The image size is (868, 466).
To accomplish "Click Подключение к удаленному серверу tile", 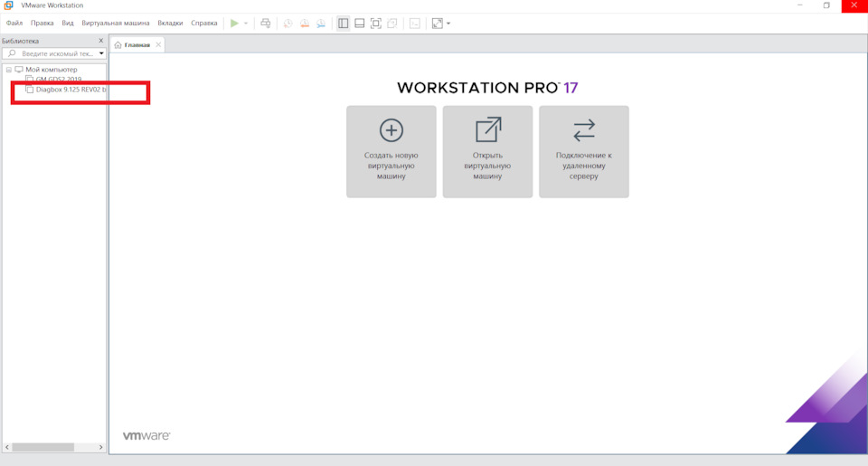I will [584, 152].
